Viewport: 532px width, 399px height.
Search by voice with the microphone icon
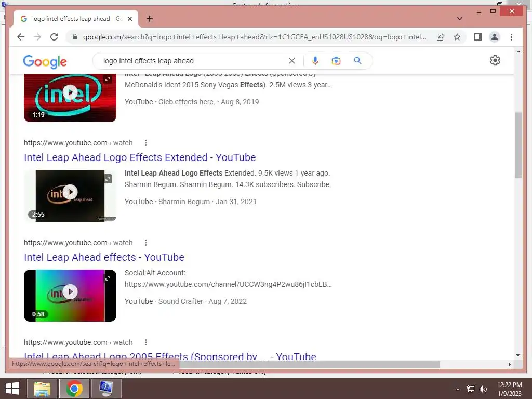click(x=315, y=61)
